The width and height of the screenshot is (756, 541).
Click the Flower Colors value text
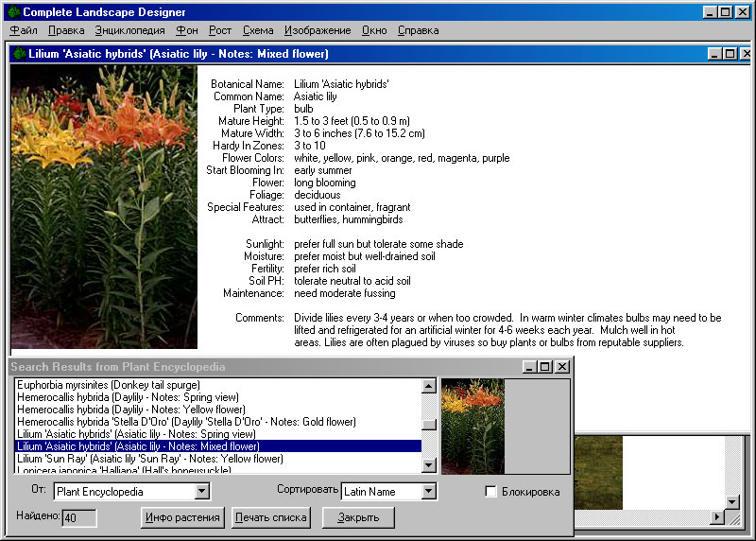[402, 158]
